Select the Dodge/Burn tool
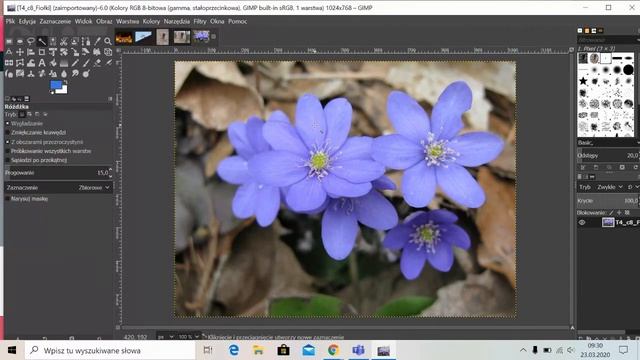 tap(86, 74)
